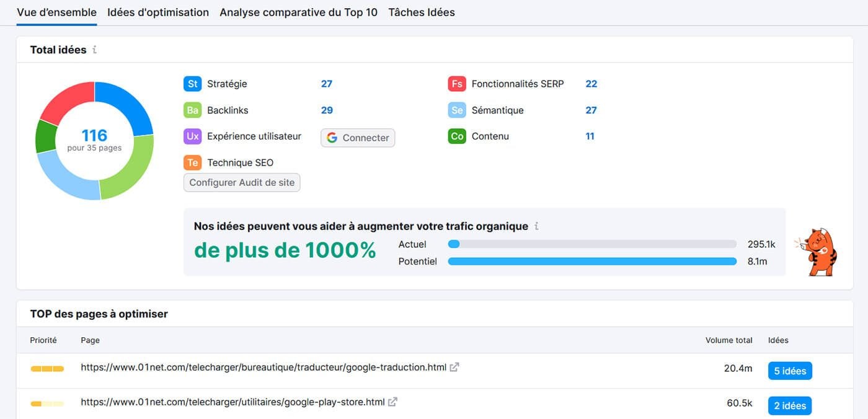Click the Ba Backlinks category icon
This screenshot has height=419, width=868.
click(x=193, y=110)
